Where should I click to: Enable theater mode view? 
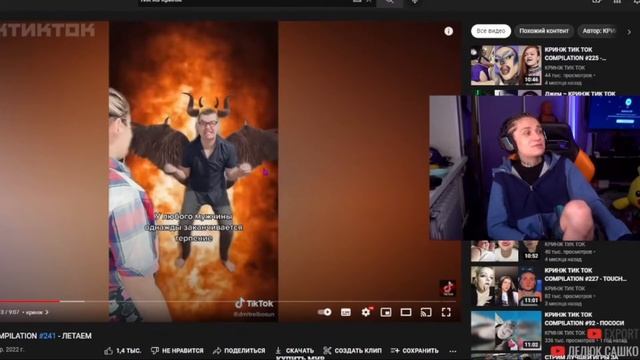406,312
